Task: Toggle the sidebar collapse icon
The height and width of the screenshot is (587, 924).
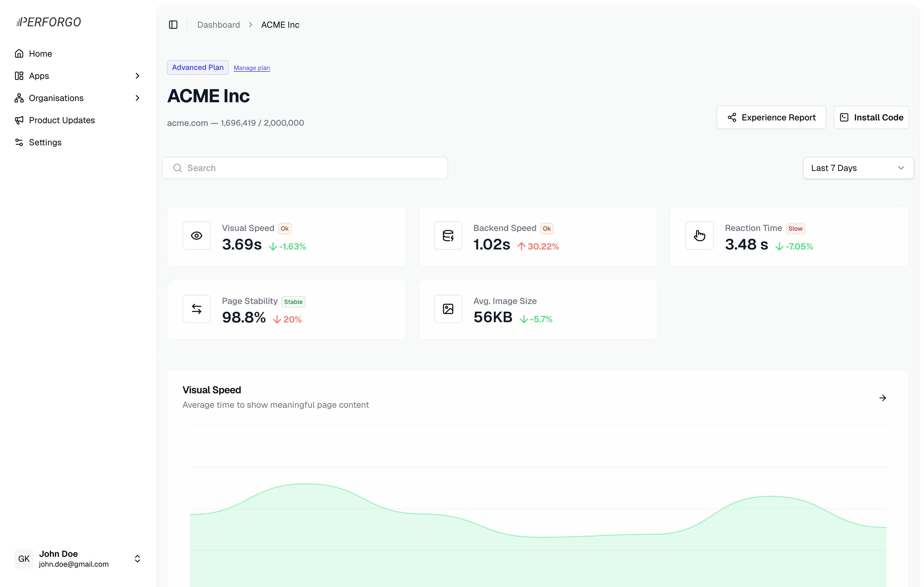Action: point(173,25)
